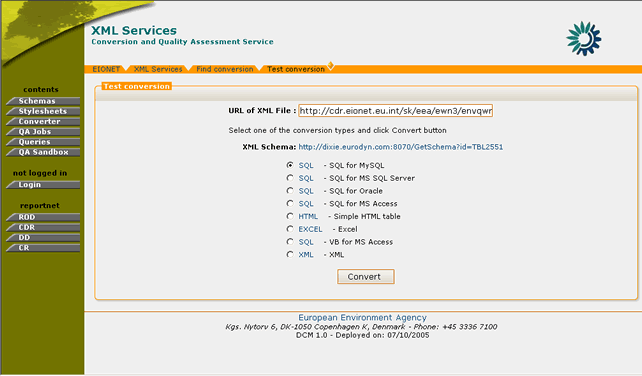Open DD under reportnet
Image resolution: width=642 pixels, height=376 pixels.
coord(43,238)
